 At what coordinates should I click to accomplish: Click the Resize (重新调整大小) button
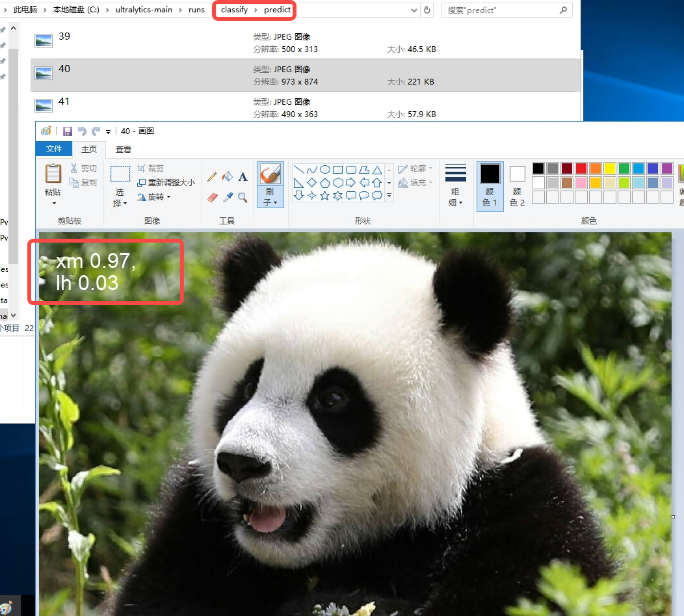(x=166, y=183)
